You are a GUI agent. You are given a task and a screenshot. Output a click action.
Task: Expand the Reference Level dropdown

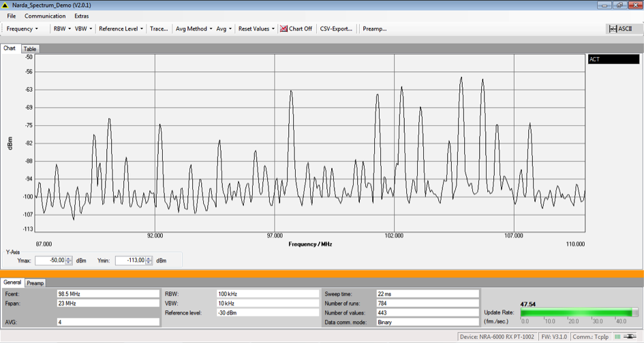pyautogui.click(x=121, y=29)
